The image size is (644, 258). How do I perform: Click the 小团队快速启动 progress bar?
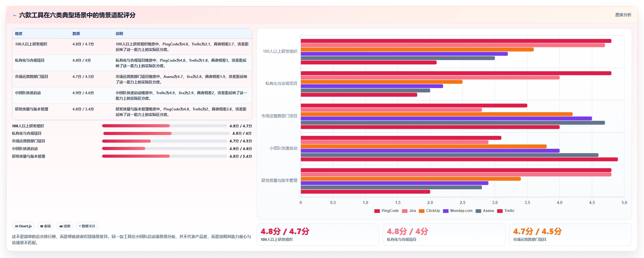[x=165, y=148]
